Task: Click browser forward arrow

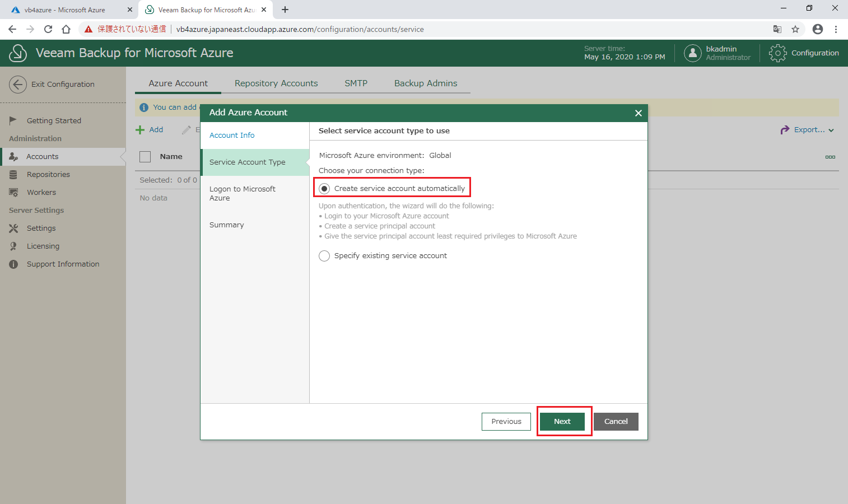Action: [30, 29]
